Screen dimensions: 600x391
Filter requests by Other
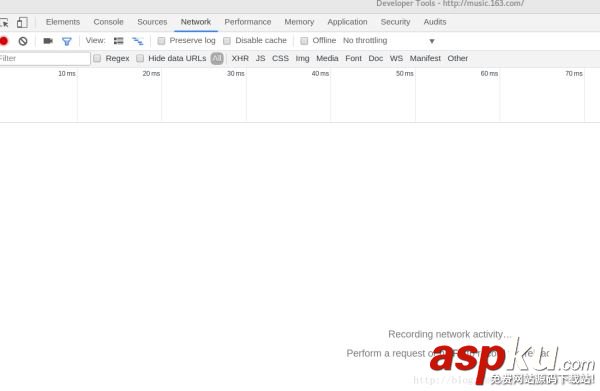click(x=458, y=59)
